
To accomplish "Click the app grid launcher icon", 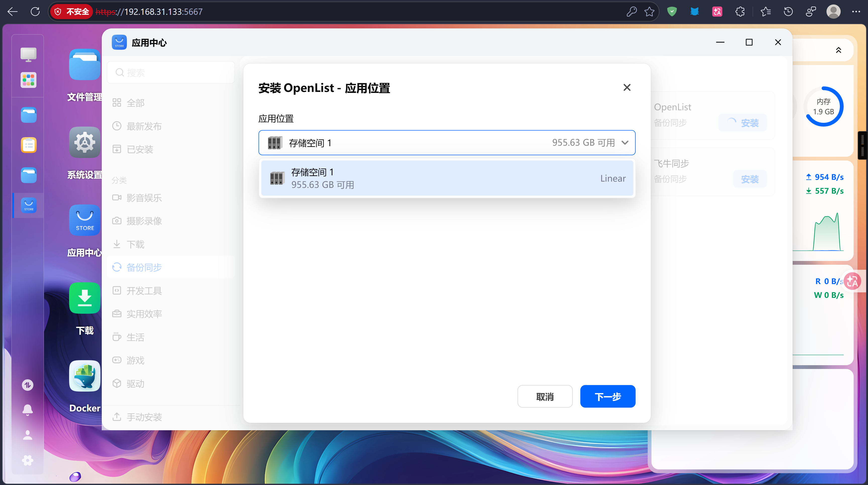I will pyautogui.click(x=28, y=80).
